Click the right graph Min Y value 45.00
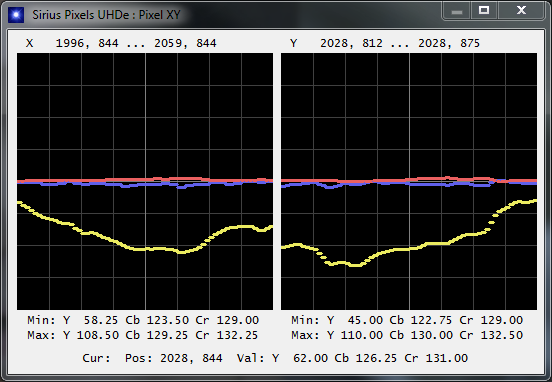 tap(365, 320)
